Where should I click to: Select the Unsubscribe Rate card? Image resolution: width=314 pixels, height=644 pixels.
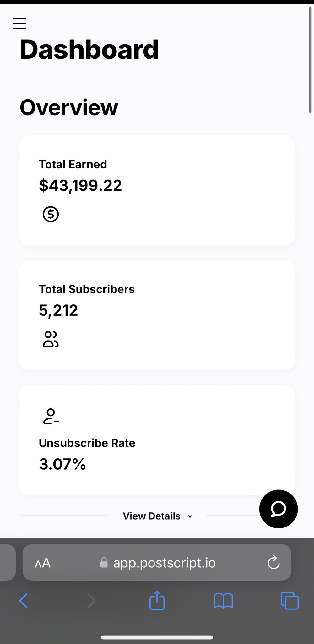coord(157,440)
